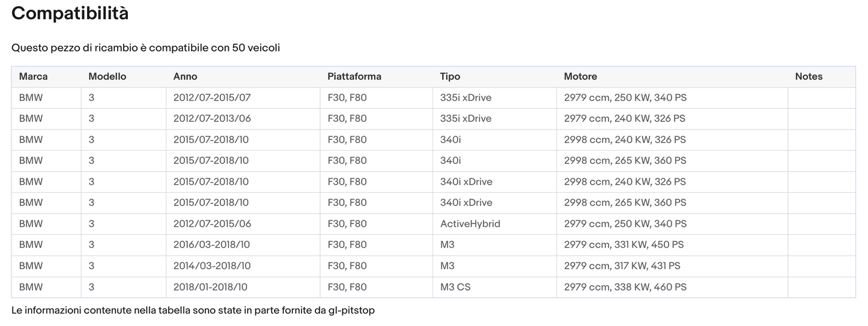Click the Notes column header
Screen dimensions: 868x326
(809, 77)
